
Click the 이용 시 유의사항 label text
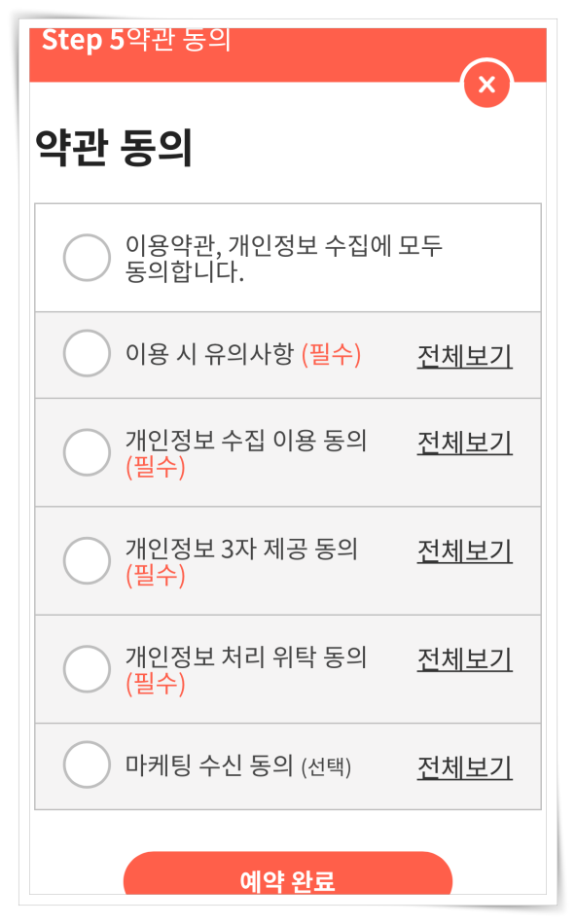click(x=209, y=354)
